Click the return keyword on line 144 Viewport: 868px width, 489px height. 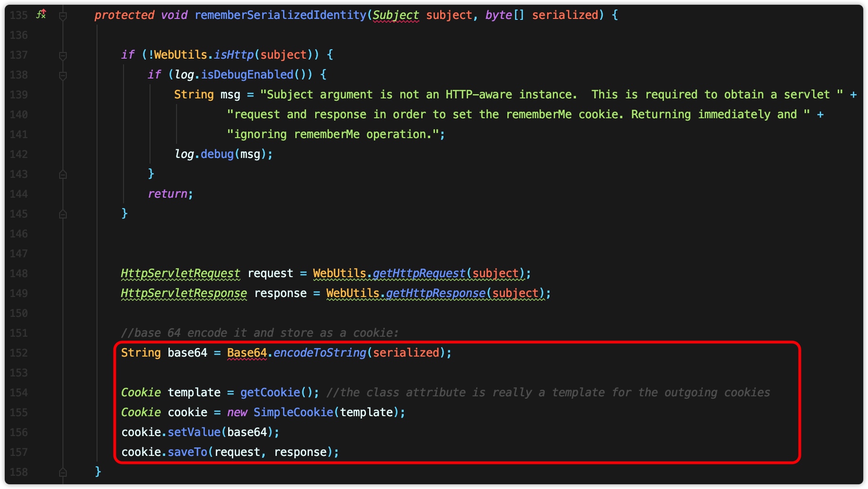point(168,194)
